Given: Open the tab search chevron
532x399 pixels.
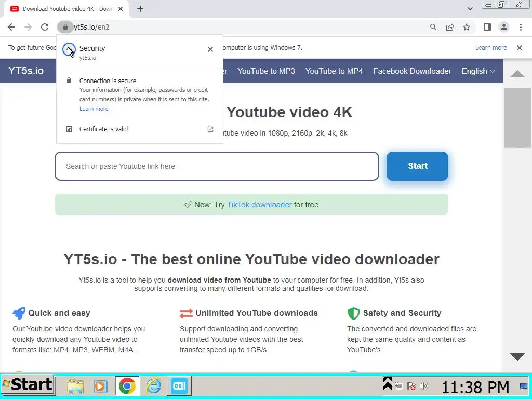Looking at the screenshot, I should 470,9.
